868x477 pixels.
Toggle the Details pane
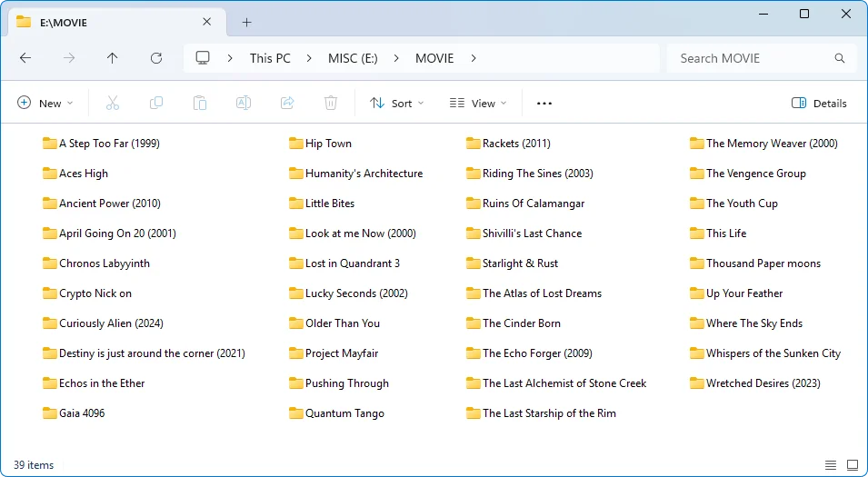(819, 103)
